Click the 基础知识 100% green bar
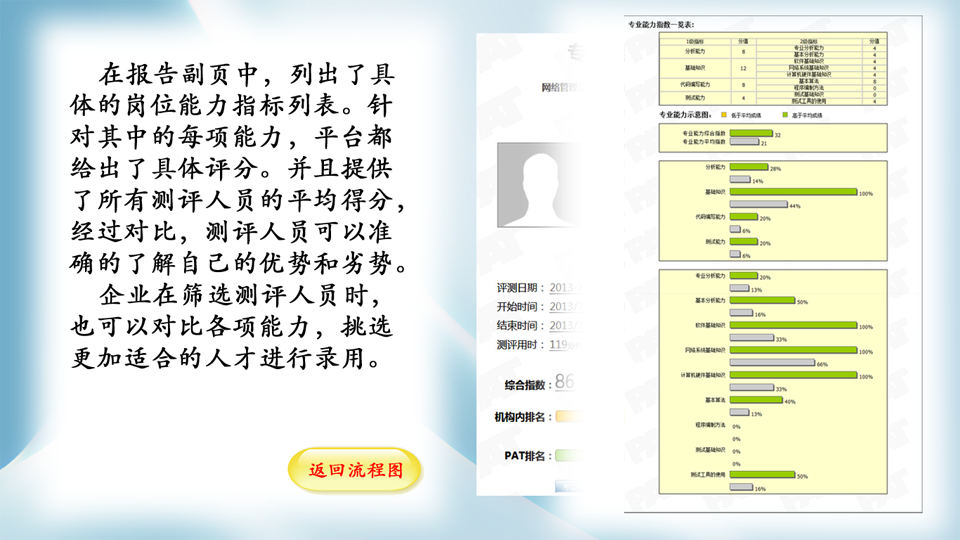The width and height of the screenshot is (960, 540). (x=793, y=192)
